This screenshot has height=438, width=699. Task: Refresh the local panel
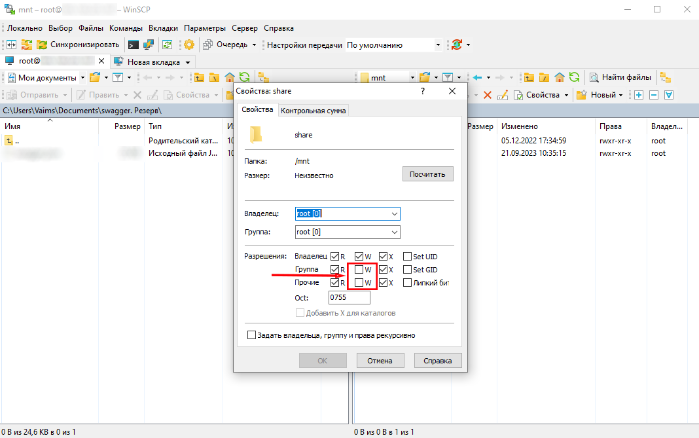(x=244, y=78)
